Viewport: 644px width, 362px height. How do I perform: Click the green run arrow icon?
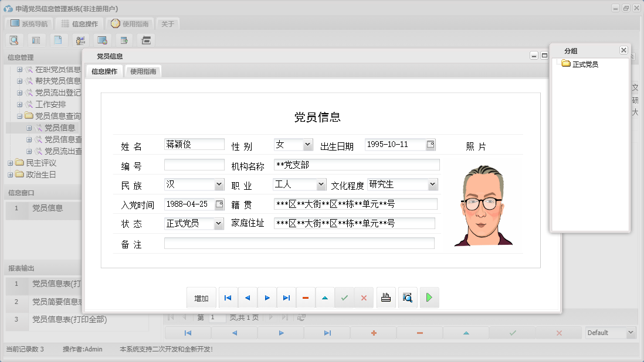(x=429, y=298)
